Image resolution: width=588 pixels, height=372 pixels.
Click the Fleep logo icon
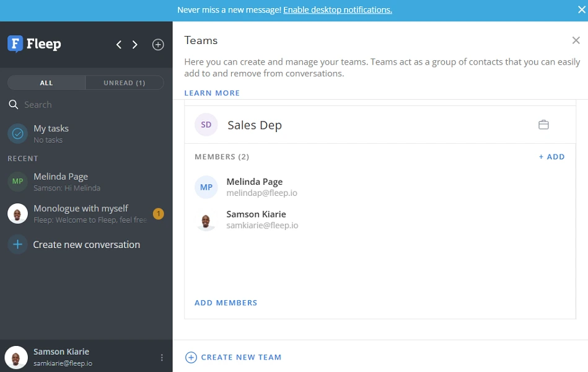(15, 44)
